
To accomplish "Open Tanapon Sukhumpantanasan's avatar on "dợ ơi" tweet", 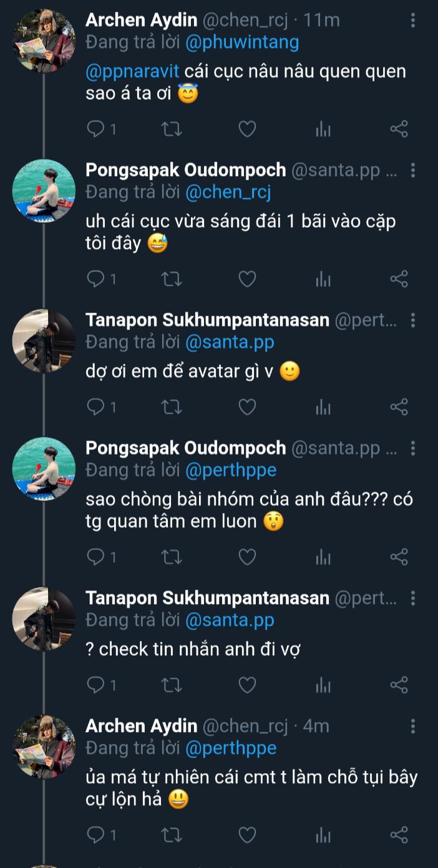I will [x=44, y=341].
